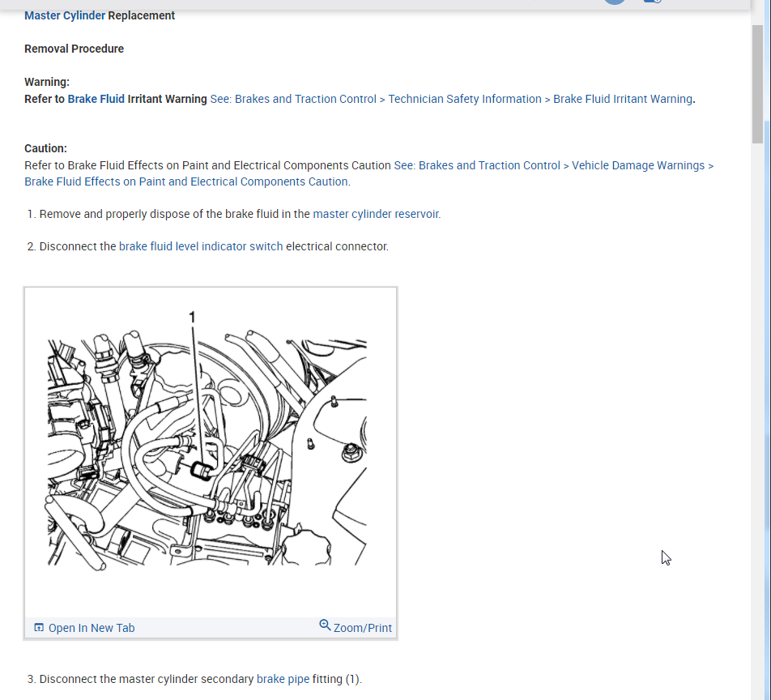Open the master cylinder reservoir link
The image size is (771, 700).
(x=376, y=214)
